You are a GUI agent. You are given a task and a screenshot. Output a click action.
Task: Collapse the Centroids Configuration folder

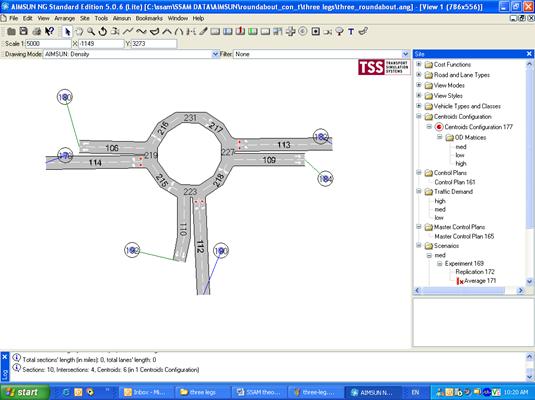click(x=419, y=116)
